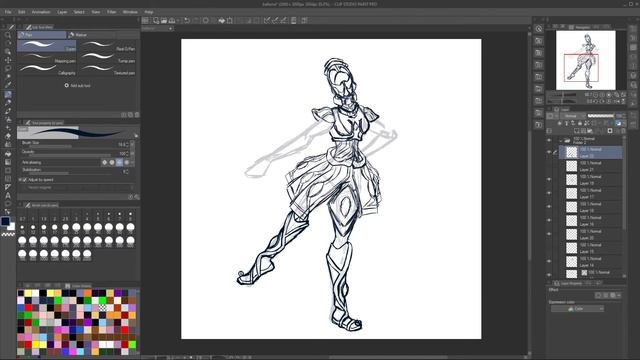Open the Animation menu
The width and height of the screenshot is (640, 360).
[41, 12]
